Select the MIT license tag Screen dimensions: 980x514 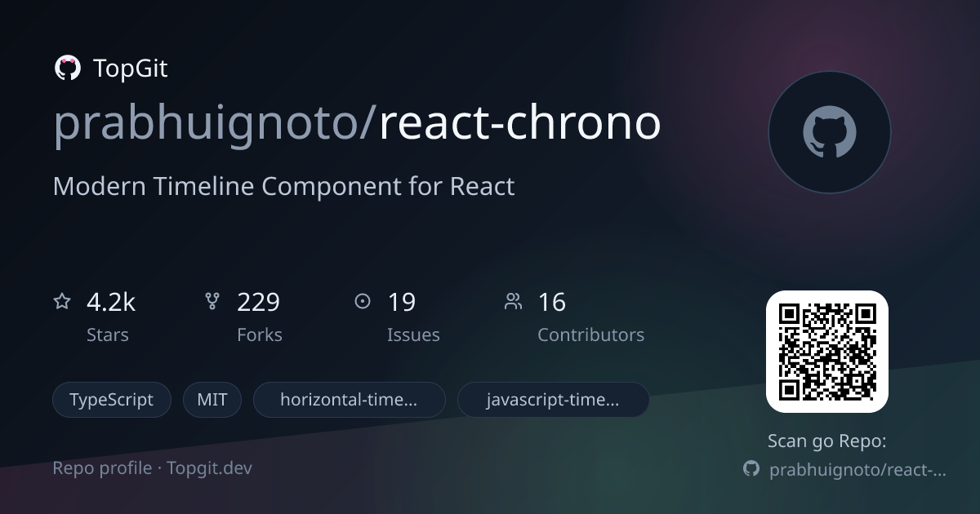(x=212, y=400)
